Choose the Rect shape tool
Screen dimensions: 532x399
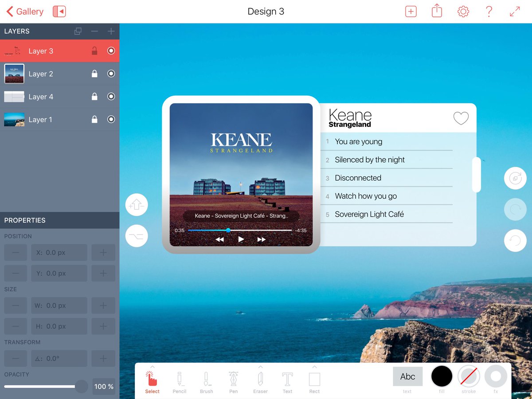314,382
